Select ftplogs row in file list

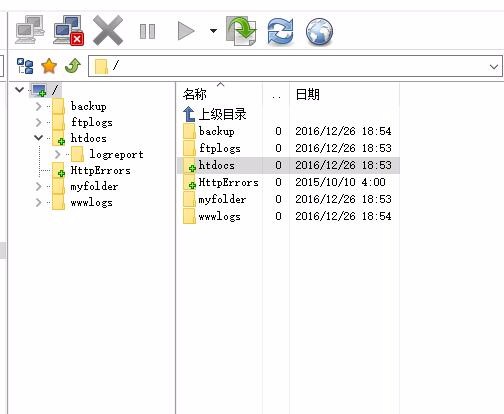click(288, 148)
